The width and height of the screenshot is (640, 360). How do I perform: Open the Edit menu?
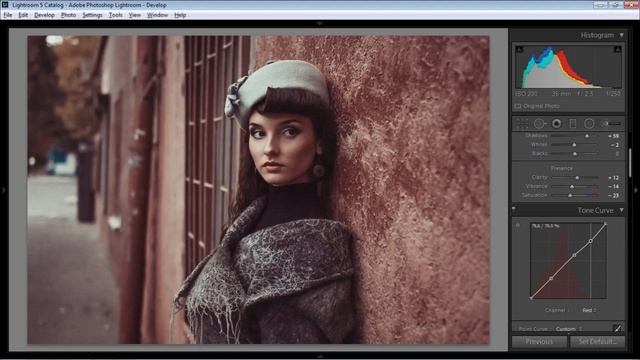pos(23,15)
